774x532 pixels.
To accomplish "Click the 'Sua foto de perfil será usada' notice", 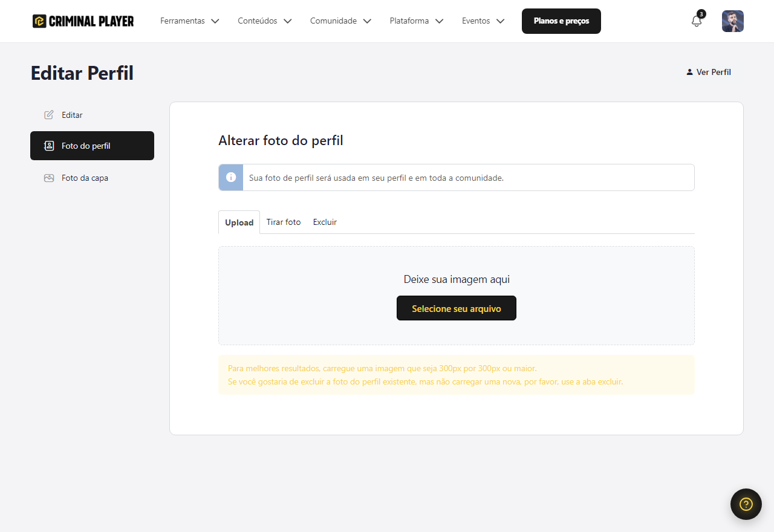I will 457,178.
